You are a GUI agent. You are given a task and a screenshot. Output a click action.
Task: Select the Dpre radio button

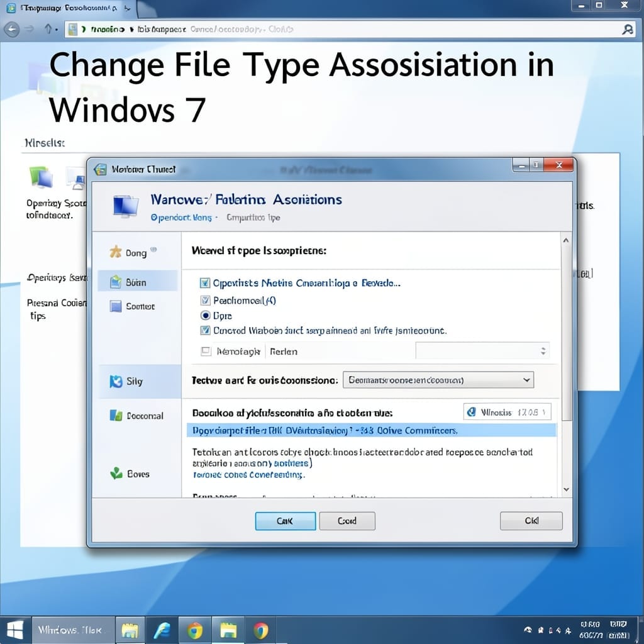(x=206, y=316)
